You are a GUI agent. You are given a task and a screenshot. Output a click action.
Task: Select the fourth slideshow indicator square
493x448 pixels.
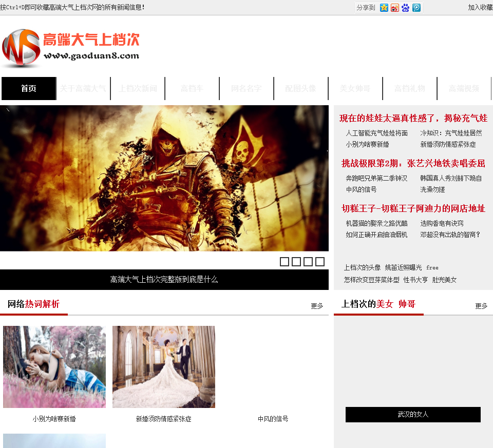point(320,262)
